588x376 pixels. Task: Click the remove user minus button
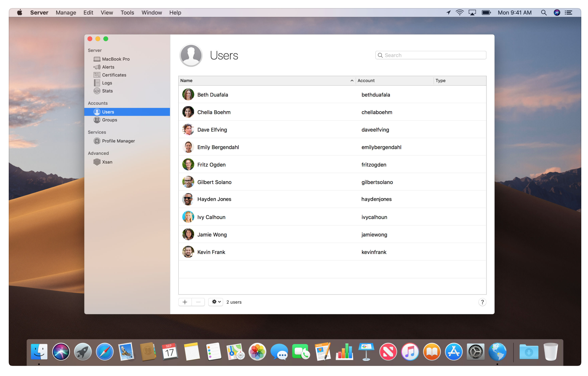[198, 302]
